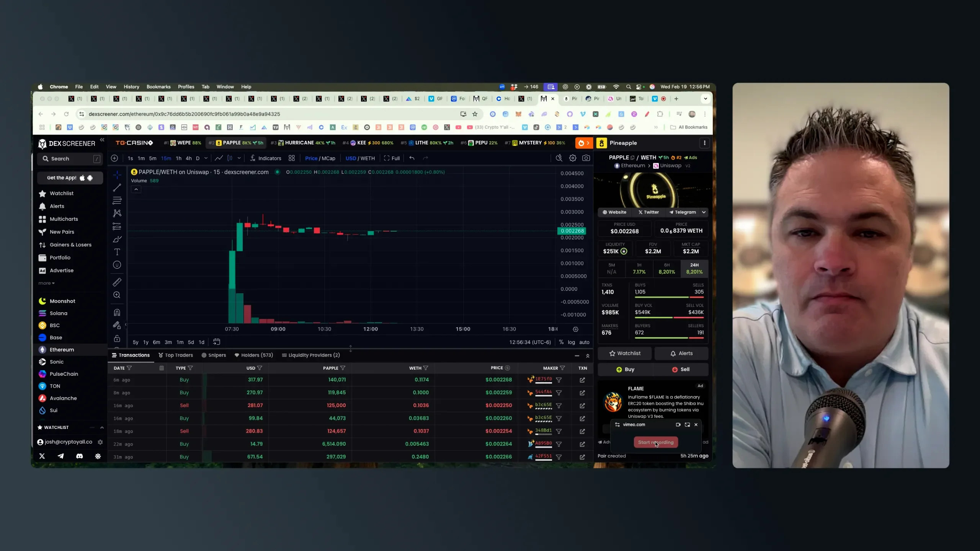Expand the social links dropdown next to Telegram
The width and height of the screenshot is (980, 551).
point(704,212)
